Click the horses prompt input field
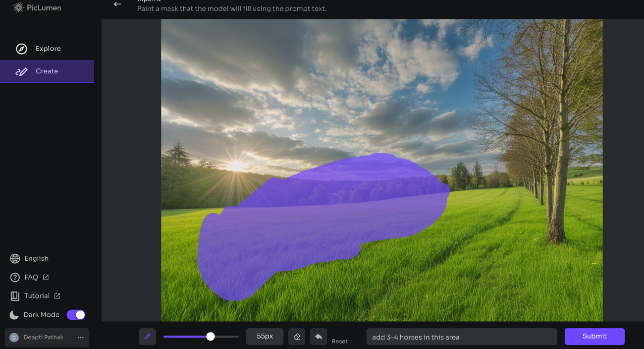Viewport: 644px width, 349px height. click(x=461, y=336)
